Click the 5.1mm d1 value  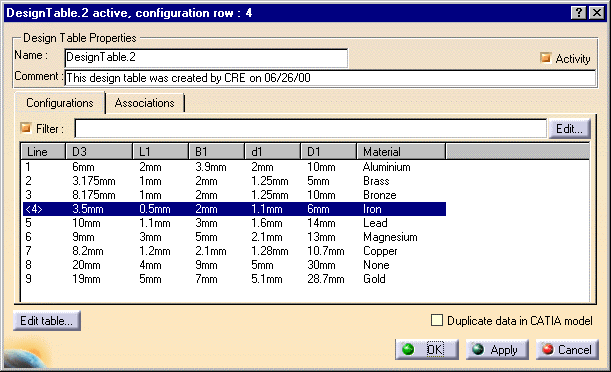click(x=267, y=279)
